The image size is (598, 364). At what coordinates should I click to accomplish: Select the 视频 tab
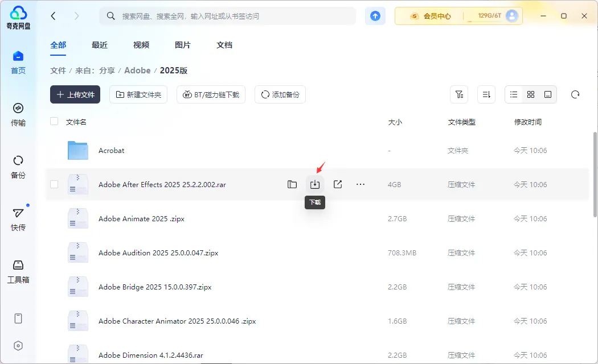(141, 45)
